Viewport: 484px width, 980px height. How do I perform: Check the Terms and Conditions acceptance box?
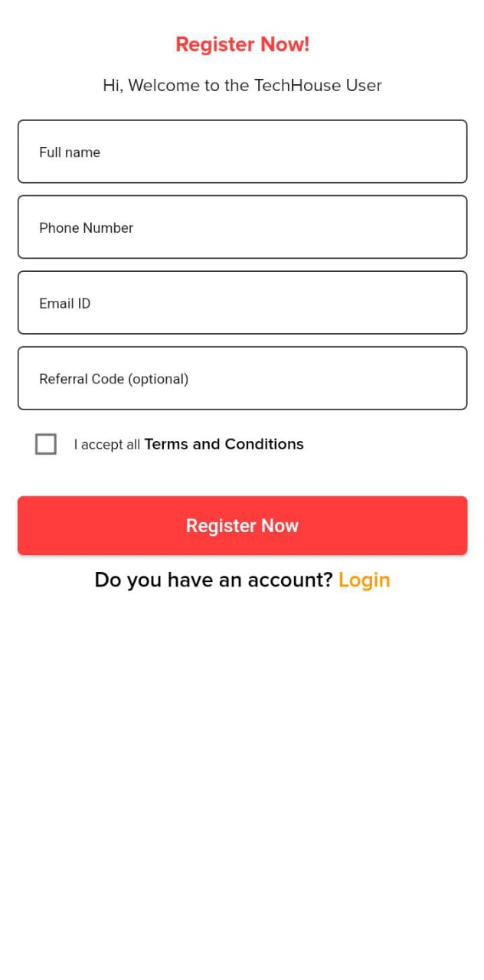45,443
